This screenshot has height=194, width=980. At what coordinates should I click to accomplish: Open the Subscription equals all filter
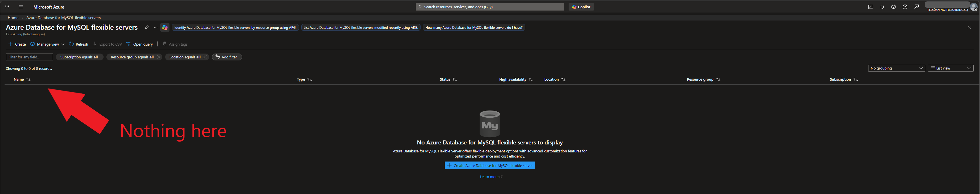(x=79, y=57)
